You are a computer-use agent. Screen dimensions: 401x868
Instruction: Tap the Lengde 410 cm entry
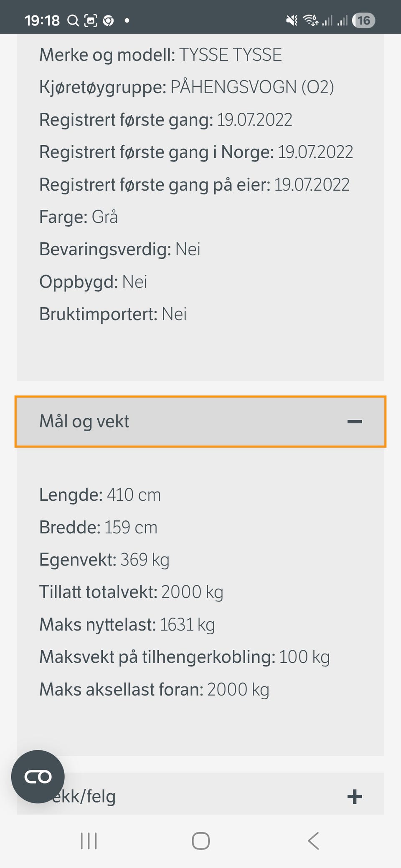click(x=100, y=495)
